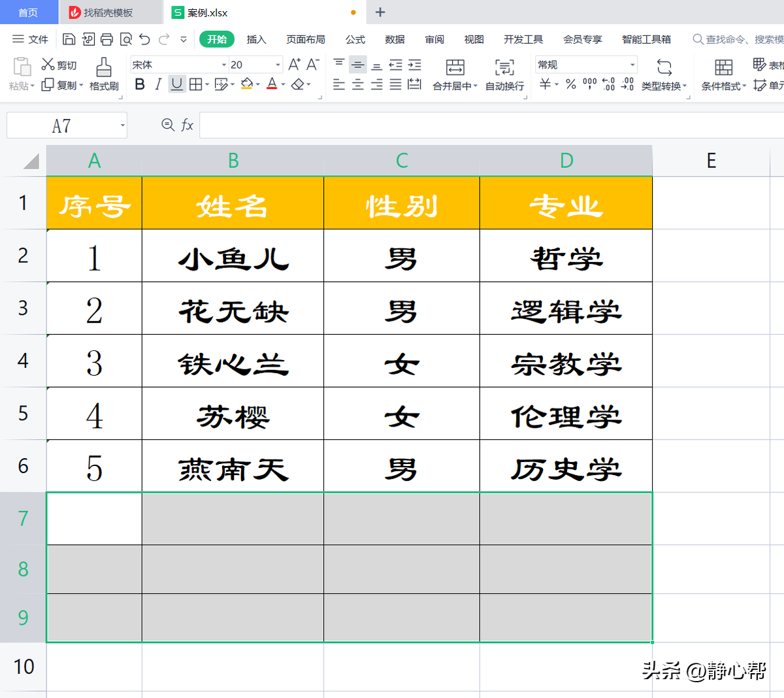This screenshot has height=698, width=784.
Task: Increase font size with A+ icon
Action: coord(294,65)
